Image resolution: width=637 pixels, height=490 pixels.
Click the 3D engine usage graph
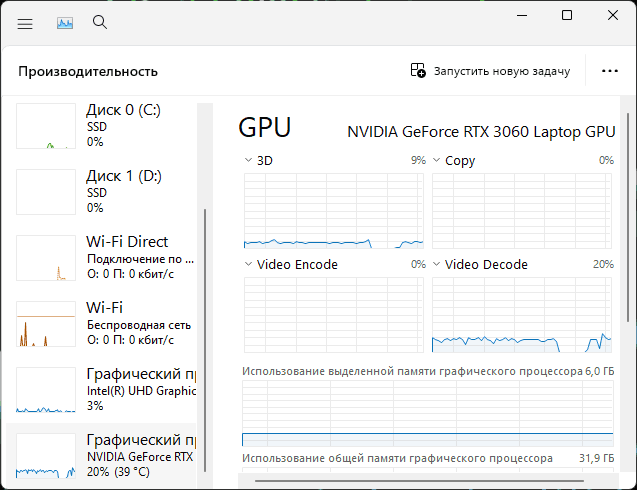(334, 211)
